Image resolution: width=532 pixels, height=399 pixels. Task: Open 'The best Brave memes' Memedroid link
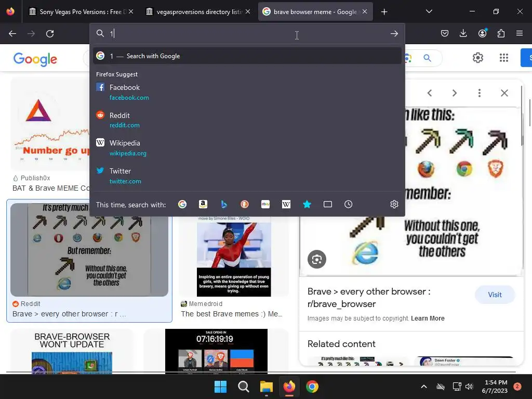click(232, 314)
